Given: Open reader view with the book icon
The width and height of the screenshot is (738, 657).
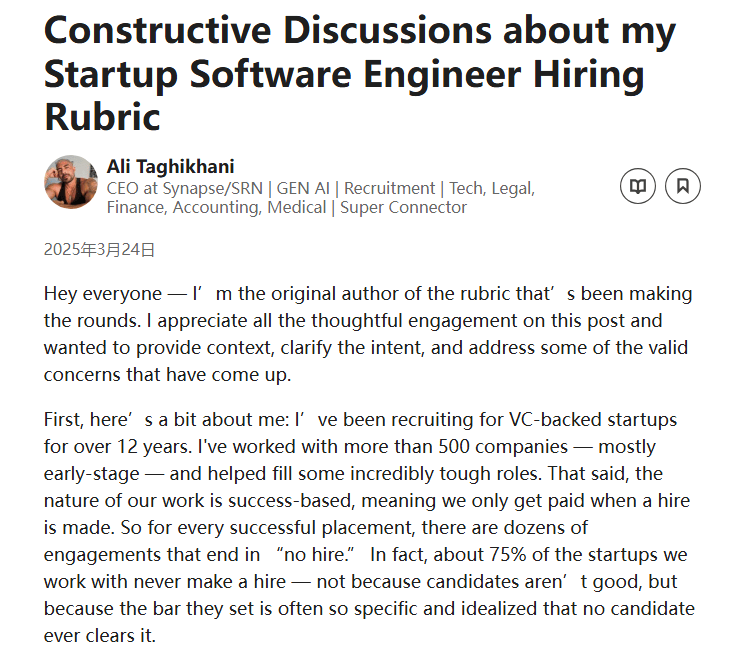Looking at the screenshot, I should pos(638,186).
